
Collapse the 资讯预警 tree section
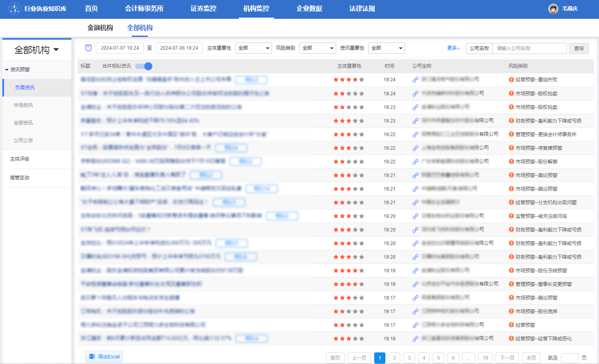point(7,70)
